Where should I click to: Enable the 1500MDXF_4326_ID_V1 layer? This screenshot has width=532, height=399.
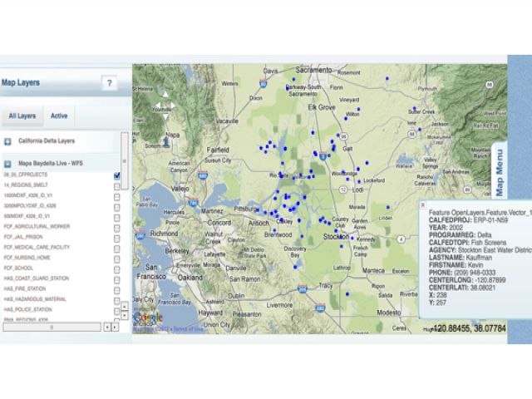116,197
